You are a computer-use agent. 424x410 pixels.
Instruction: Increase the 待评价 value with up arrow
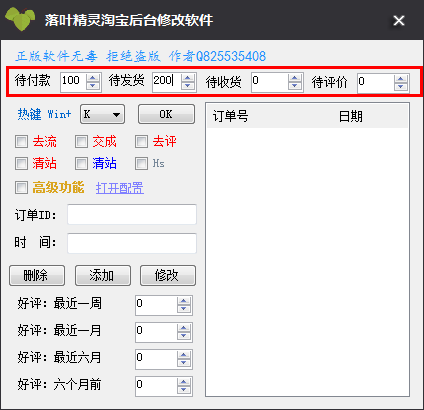[x=401, y=79]
